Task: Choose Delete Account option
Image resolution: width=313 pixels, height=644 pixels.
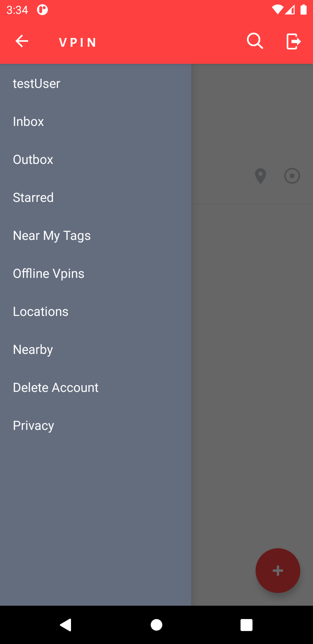Action: pos(56,388)
